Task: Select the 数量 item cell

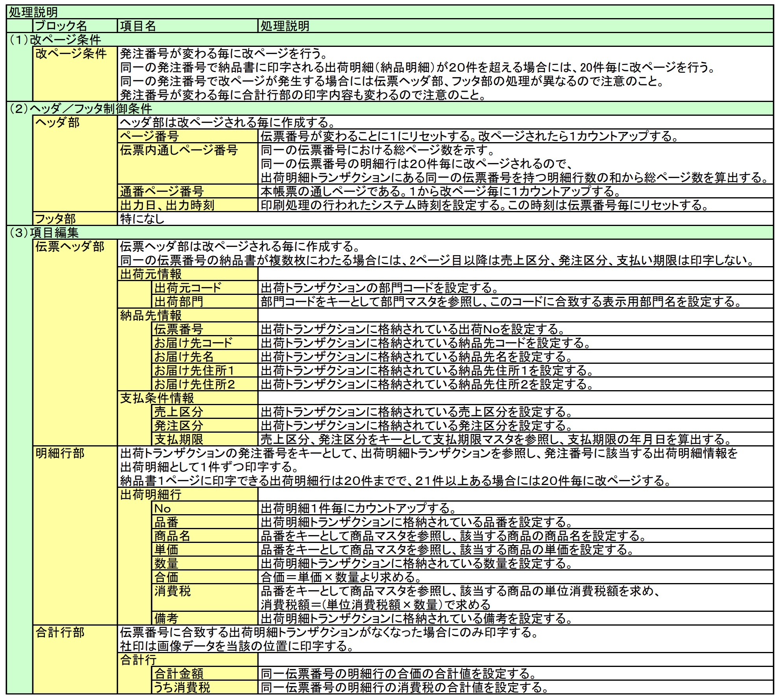Action: pos(205,563)
